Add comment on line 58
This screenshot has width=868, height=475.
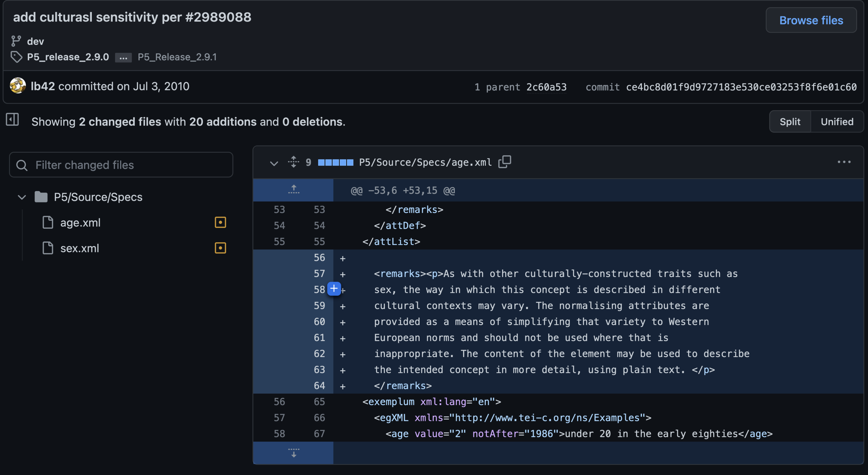pyautogui.click(x=334, y=289)
